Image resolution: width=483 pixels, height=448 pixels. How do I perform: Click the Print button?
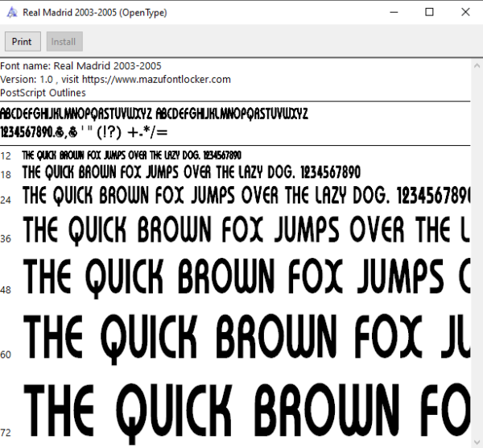tap(23, 41)
